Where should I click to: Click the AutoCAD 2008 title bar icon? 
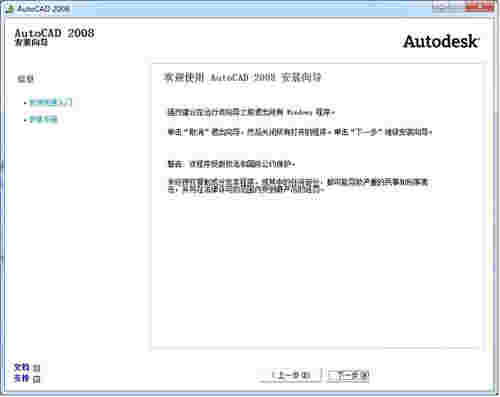pos(10,9)
